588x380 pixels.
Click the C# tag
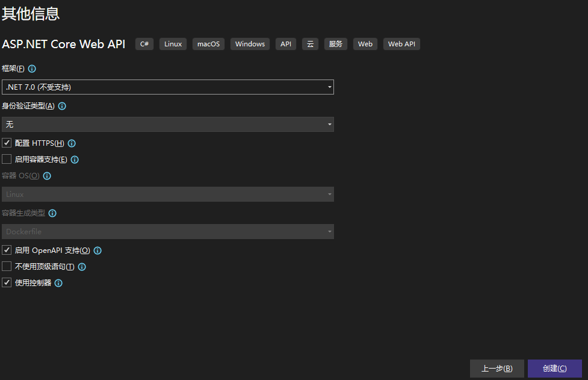(144, 44)
